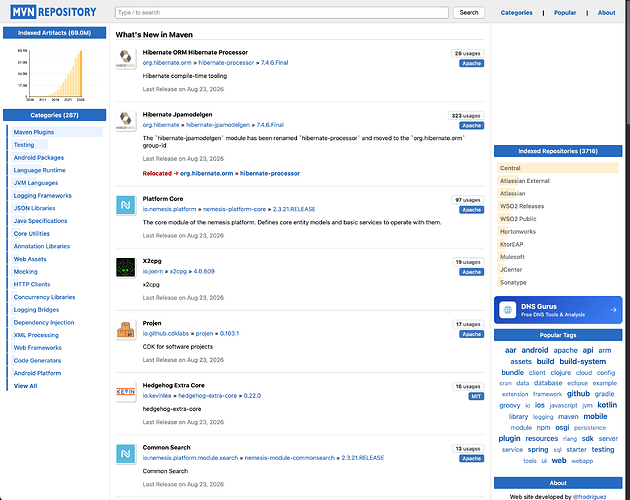The image size is (630, 500).
Task: Open the @frodriguez developer link
Action: click(x=589, y=497)
